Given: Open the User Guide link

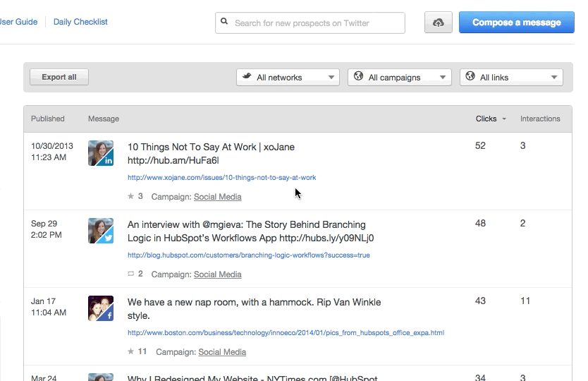Looking at the screenshot, I should point(18,22).
